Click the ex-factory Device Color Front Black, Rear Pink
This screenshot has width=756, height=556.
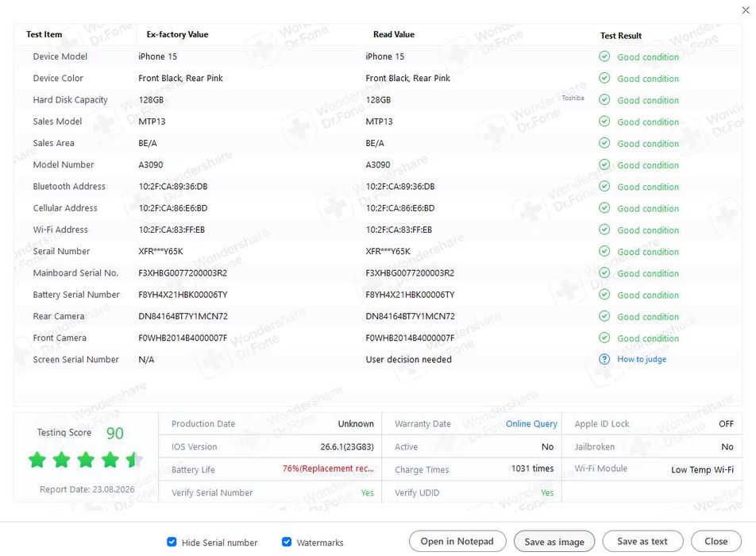181,78
